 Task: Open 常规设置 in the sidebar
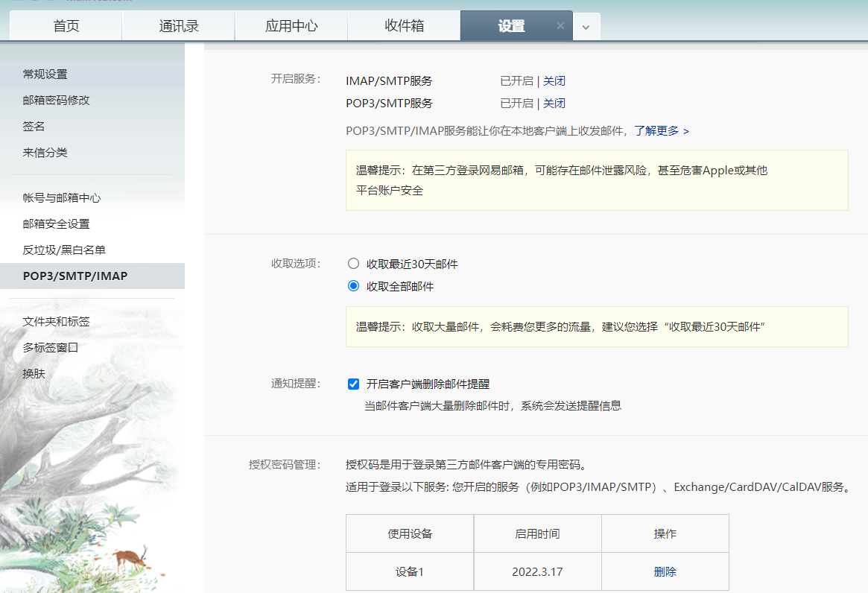click(45, 74)
